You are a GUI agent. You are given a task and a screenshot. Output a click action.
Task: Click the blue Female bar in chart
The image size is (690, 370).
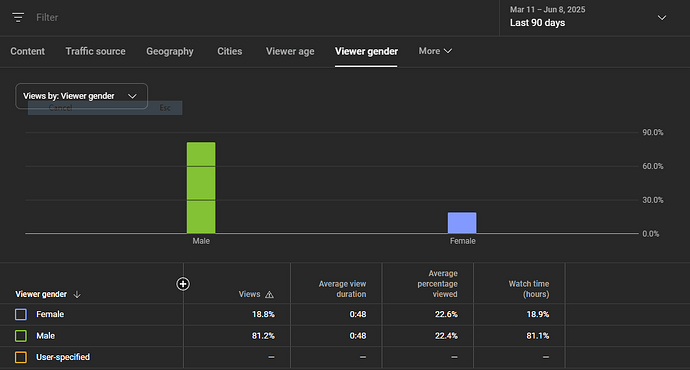(x=462, y=223)
